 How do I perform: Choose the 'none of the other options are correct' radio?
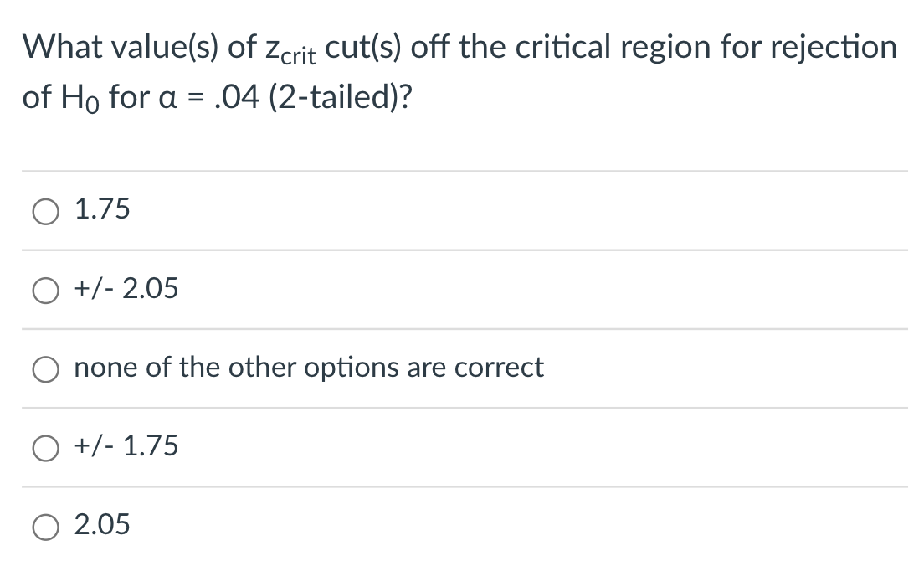pos(46,368)
